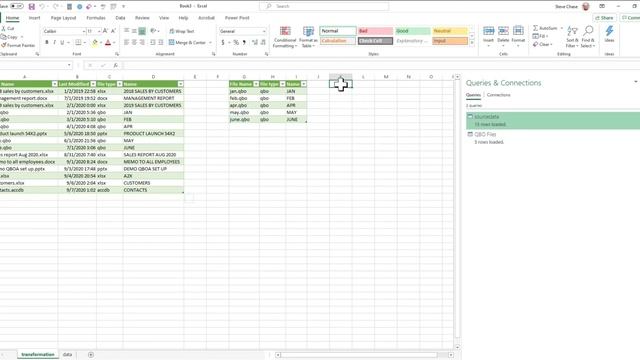
Task: Open the Customize Quick Access Toolbar dropdown
Action: (124, 7)
